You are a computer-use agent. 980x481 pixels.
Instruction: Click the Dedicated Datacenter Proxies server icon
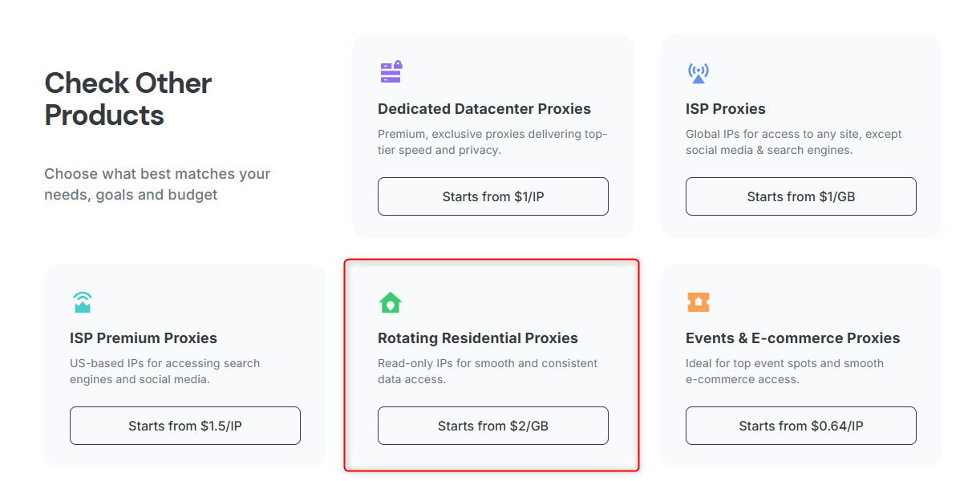[391, 72]
